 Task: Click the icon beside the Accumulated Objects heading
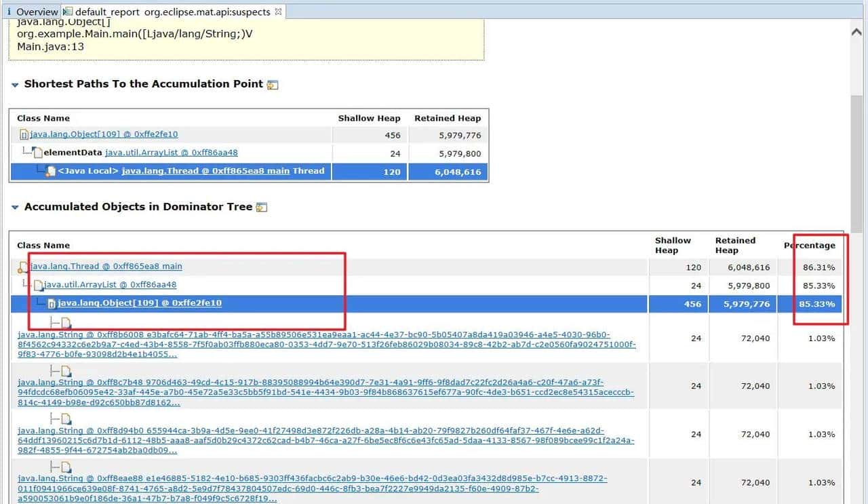(262, 208)
